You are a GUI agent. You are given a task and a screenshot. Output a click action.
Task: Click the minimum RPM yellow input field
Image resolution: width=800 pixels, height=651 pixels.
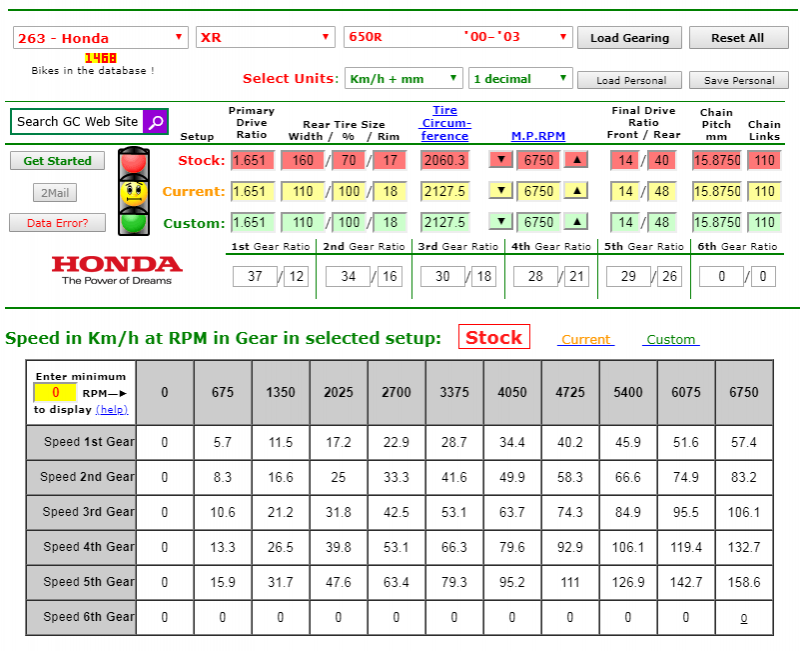coord(57,393)
